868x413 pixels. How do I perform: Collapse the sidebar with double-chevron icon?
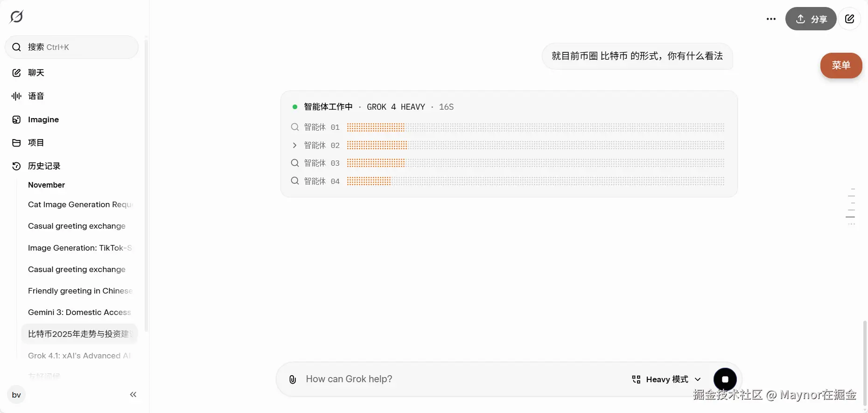point(133,395)
